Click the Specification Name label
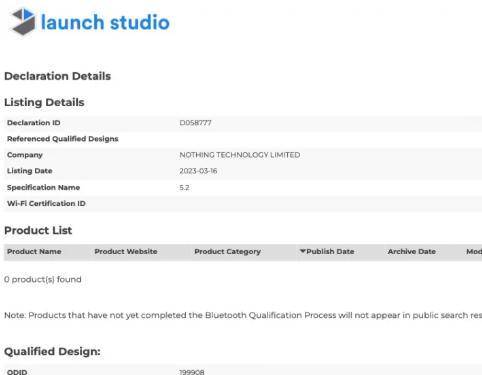482x375 pixels. coord(43,187)
